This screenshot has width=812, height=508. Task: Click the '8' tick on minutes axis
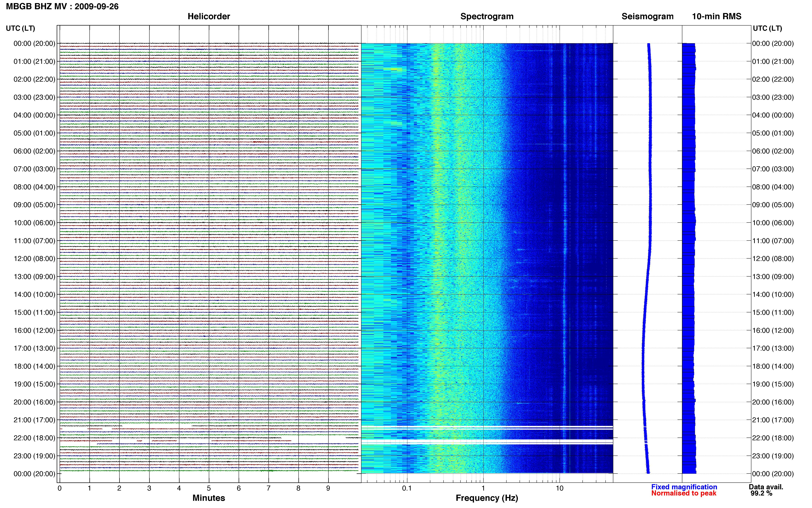click(298, 488)
